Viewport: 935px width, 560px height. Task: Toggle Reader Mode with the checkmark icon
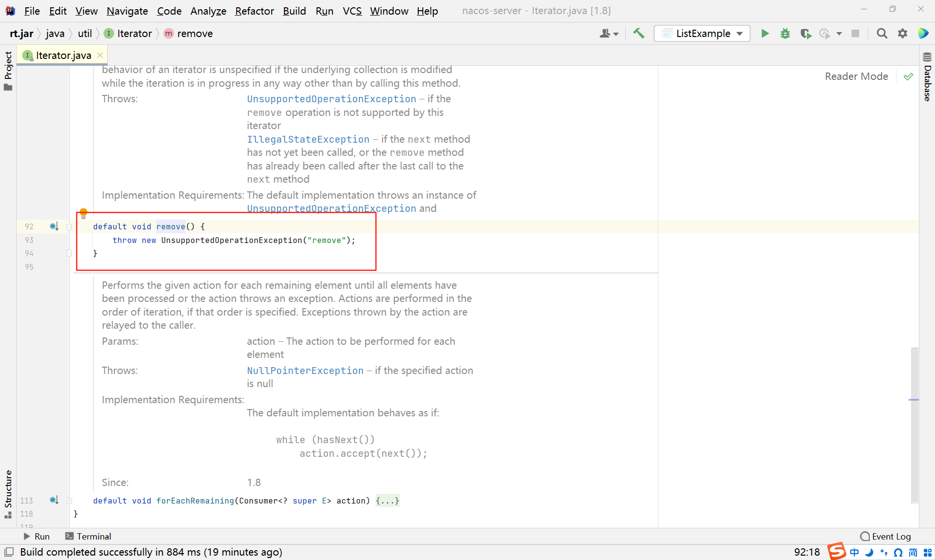pos(908,76)
